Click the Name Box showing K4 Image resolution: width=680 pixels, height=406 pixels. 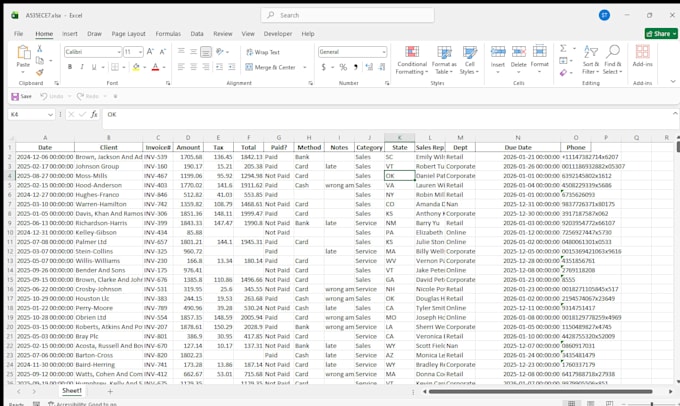[27, 115]
